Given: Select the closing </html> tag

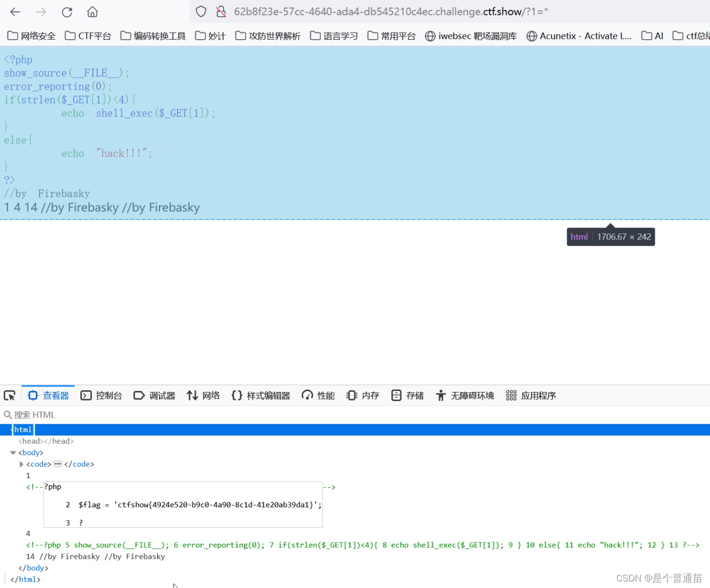Looking at the screenshot, I should point(25,579).
